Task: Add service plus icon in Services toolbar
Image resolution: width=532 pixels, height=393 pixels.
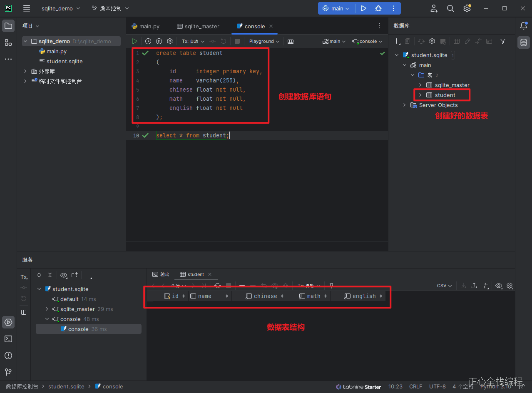Action: pos(88,275)
